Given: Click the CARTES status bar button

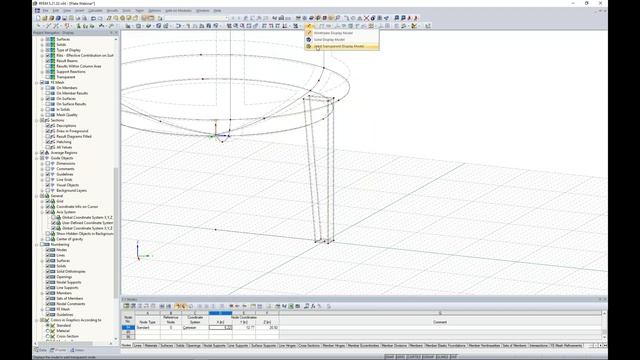Looking at the screenshot, I should click(414, 357).
